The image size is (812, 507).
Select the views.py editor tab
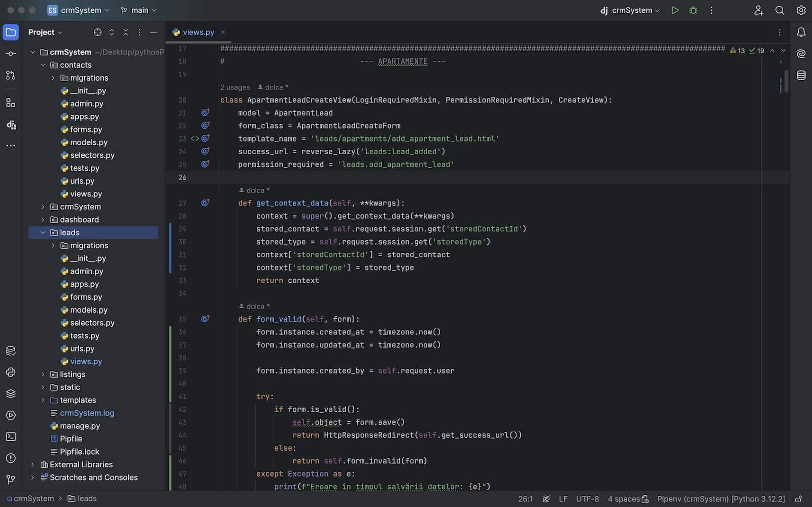198,32
